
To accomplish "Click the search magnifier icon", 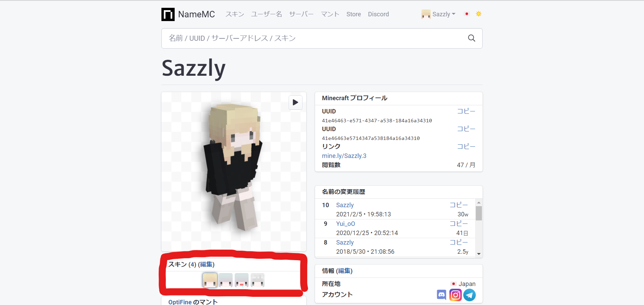I will (x=471, y=38).
